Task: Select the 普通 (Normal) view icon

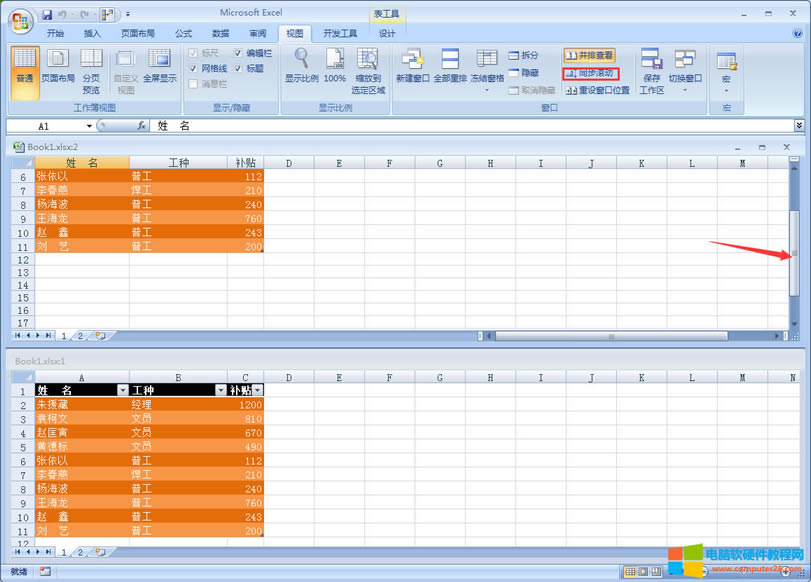Action: (x=24, y=65)
